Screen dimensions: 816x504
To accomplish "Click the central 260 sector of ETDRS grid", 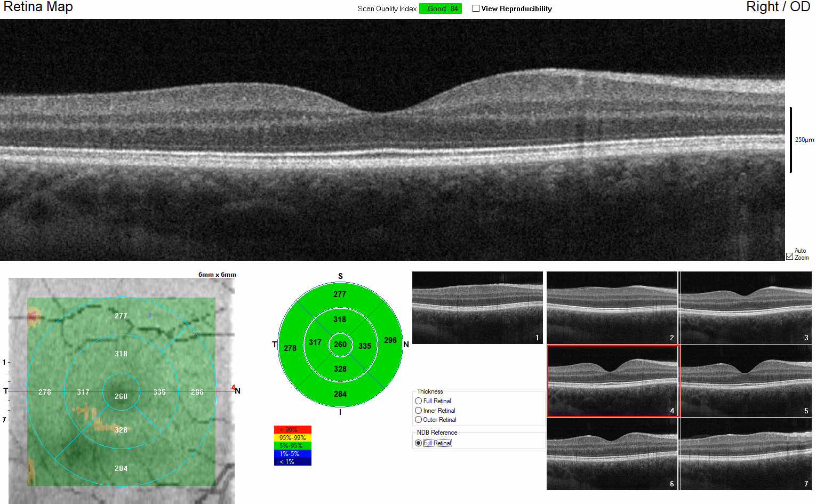I will (340, 345).
